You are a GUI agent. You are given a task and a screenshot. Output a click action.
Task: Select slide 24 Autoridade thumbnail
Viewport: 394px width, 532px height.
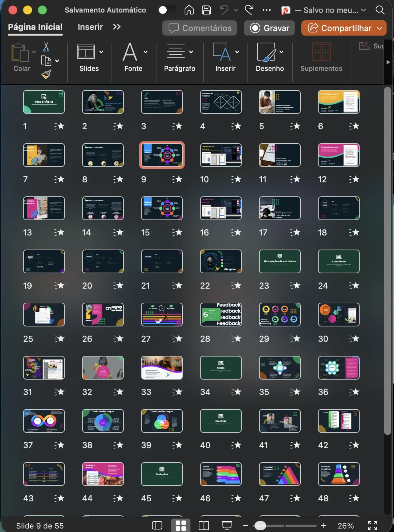coord(339,261)
